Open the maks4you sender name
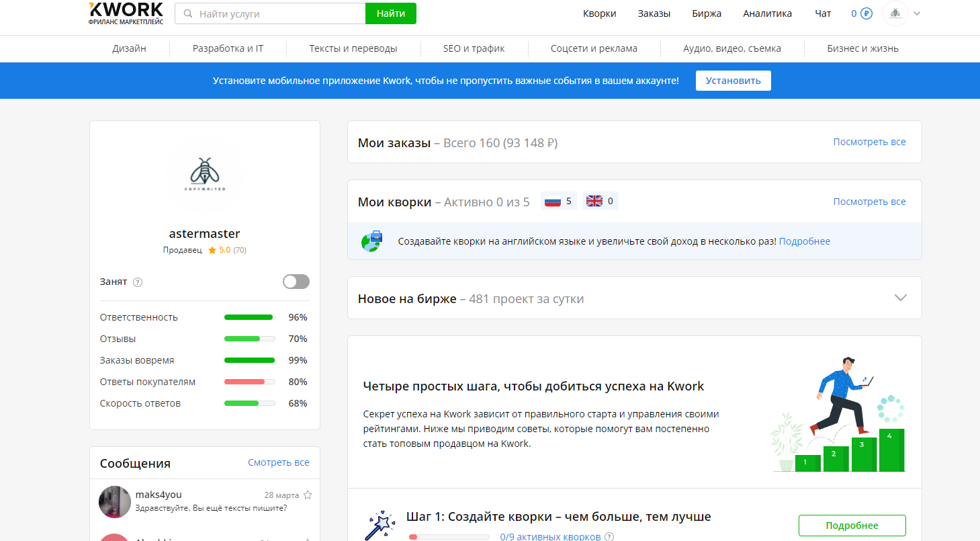The width and height of the screenshot is (980, 541). [x=159, y=495]
